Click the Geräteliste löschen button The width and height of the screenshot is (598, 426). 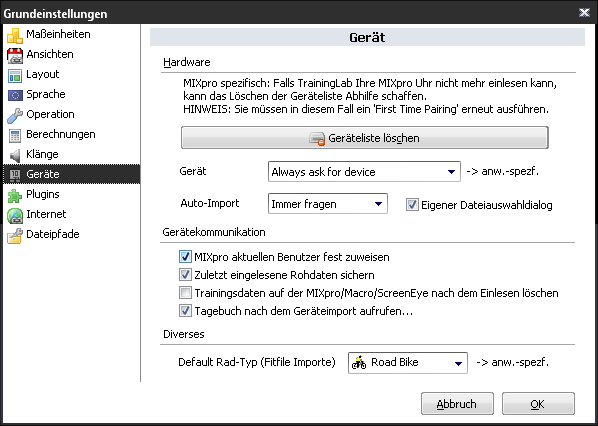pos(365,138)
